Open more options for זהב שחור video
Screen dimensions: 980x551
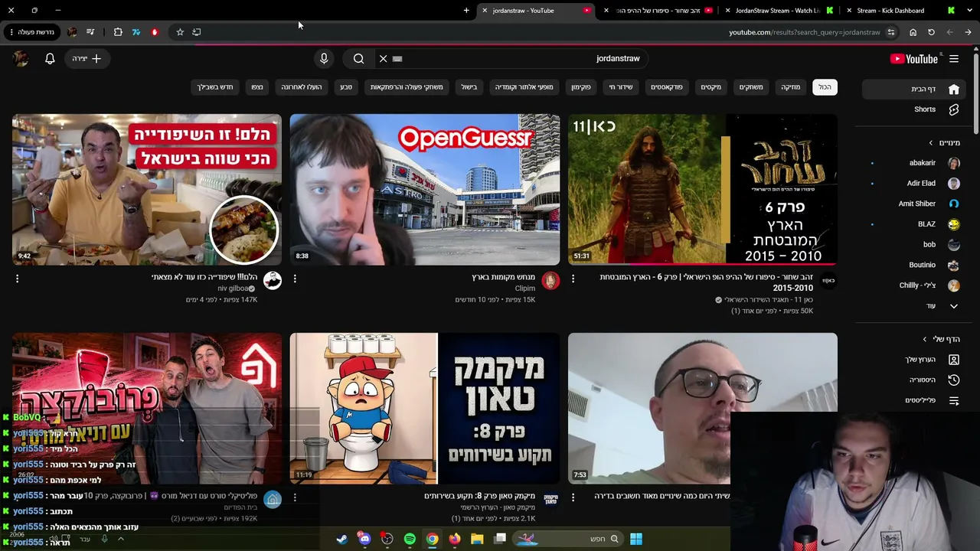point(573,279)
